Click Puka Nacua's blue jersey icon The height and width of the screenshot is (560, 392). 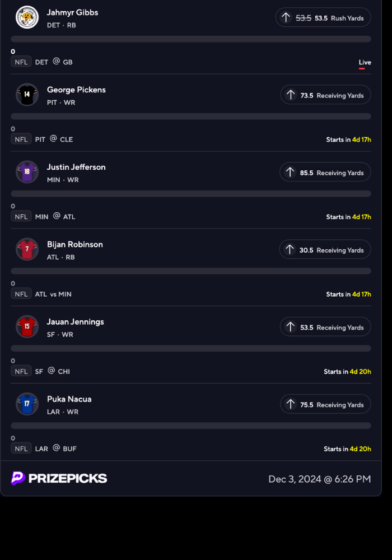[27, 404]
